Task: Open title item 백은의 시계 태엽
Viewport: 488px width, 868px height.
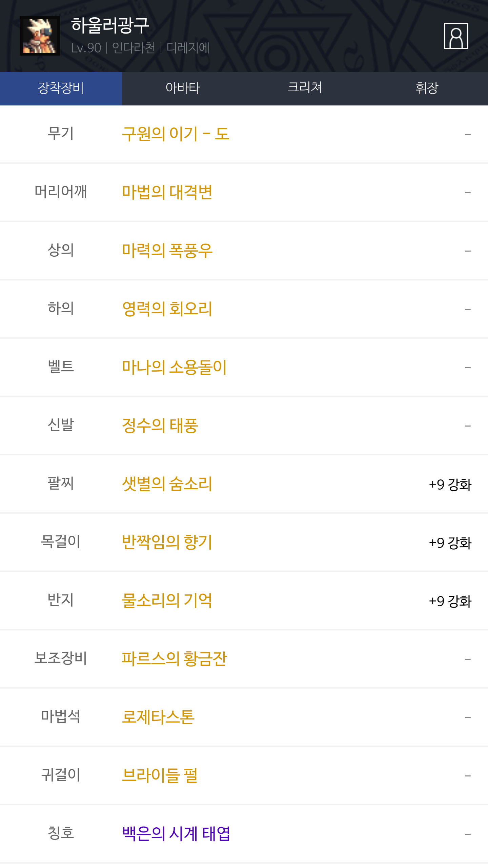Action: (x=176, y=834)
